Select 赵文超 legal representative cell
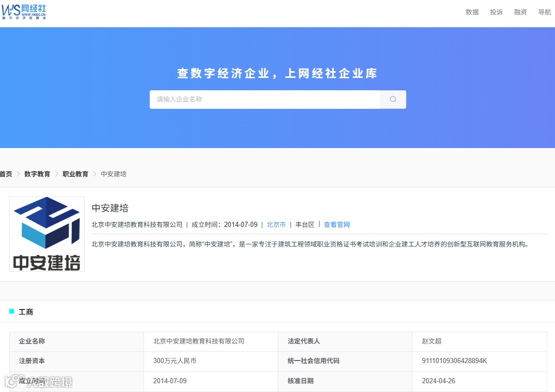 pyautogui.click(x=480, y=341)
